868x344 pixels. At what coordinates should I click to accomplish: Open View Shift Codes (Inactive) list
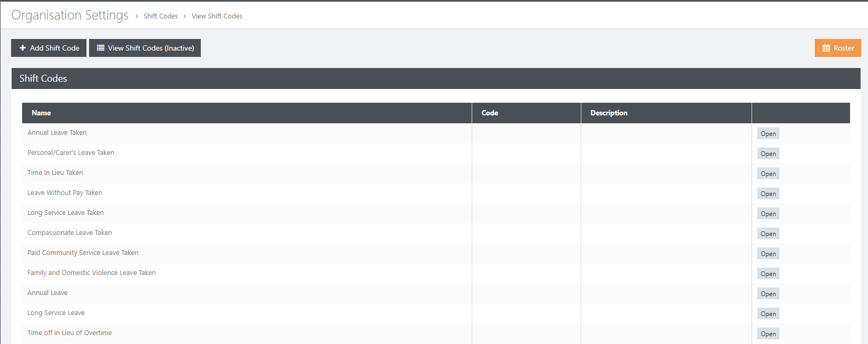[145, 48]
